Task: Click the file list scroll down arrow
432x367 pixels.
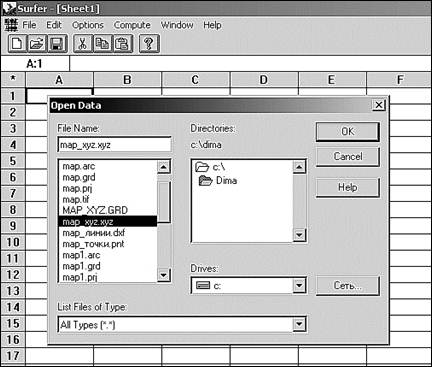Action: coord(164,275)
